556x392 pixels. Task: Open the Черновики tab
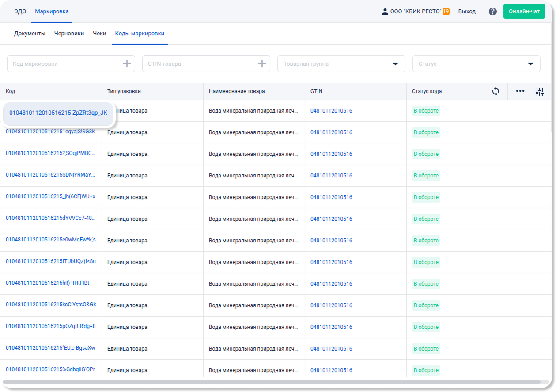pos(69,34)
